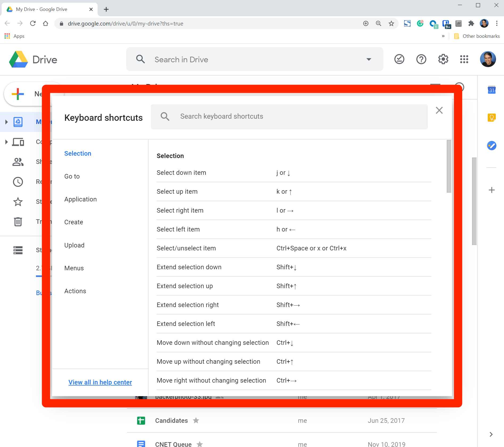Switch to the Go to shortcuts category

[x=72, y=176]
